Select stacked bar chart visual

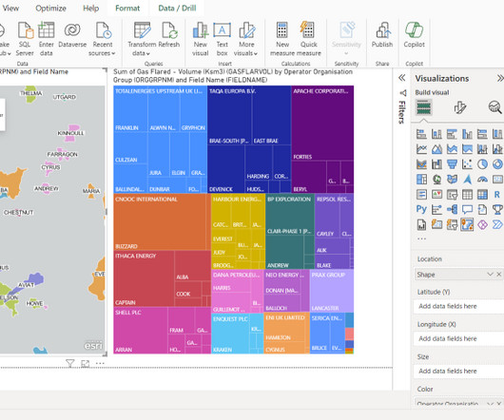tap(421, 134)
